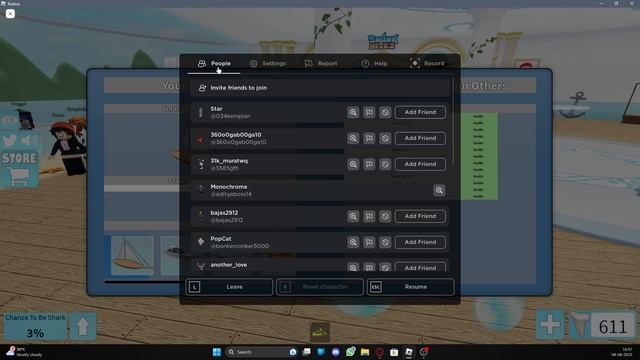Click the Chance To Be Shark 3% panel
Image resolution: width=640 pixels, height=360 pixels.
(36, 326)
